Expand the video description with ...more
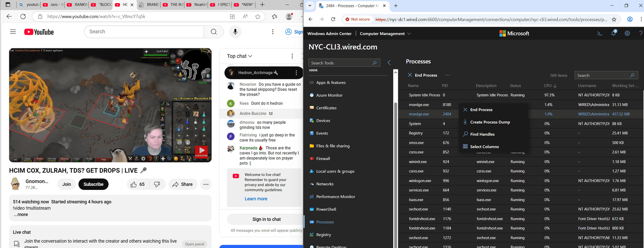The height and width of the screenshot is (248, 644). point(21,215)
